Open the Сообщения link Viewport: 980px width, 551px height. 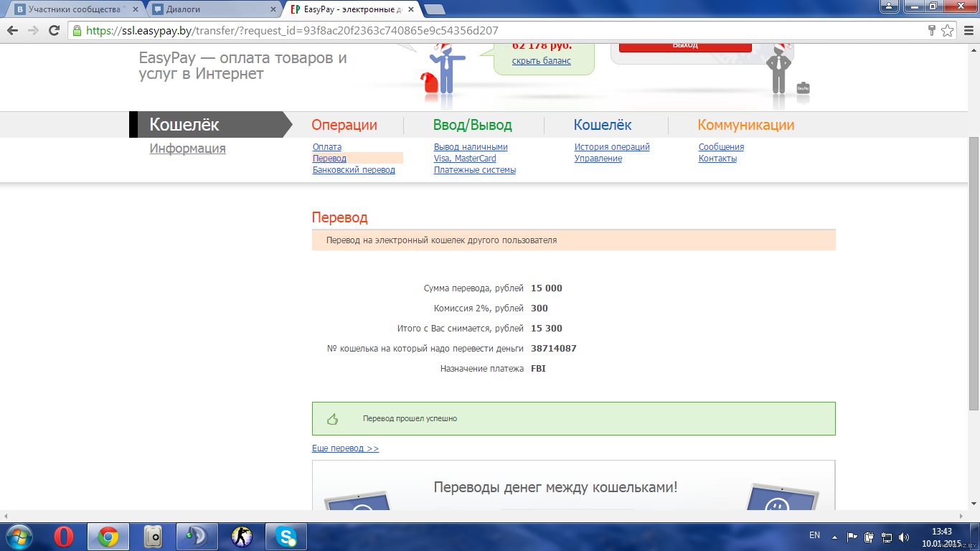coord(721,147)
